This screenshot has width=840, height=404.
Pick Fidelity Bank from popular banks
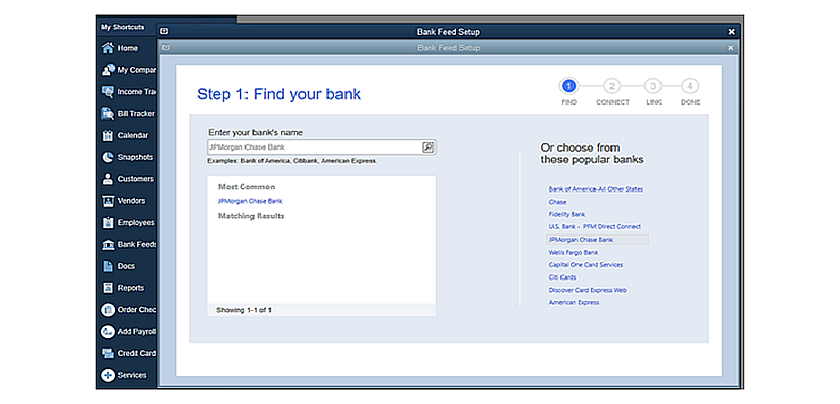click(567, 214)
